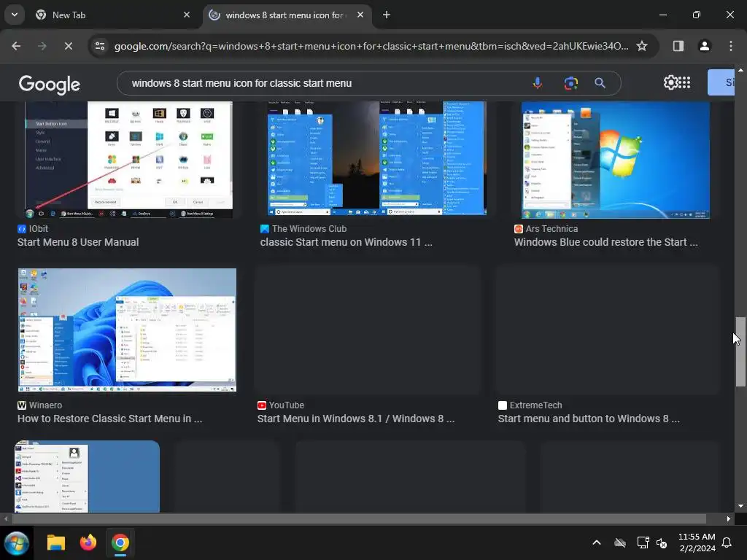Viewport: 747px width, 560px height.
Task: Click the vertical scrollbar up arrow
Action: [740, 70]
